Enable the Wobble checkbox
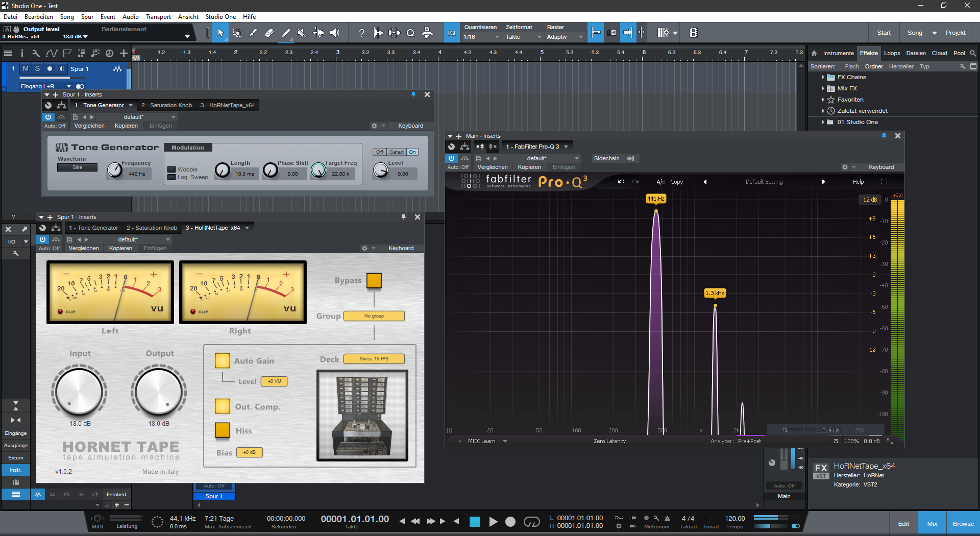This screenshot has width=980, height=536. tap(171, 169)
